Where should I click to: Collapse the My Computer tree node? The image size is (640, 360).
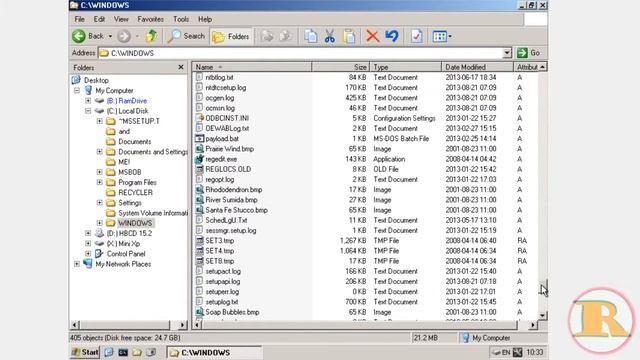click(x=77, y=91)
